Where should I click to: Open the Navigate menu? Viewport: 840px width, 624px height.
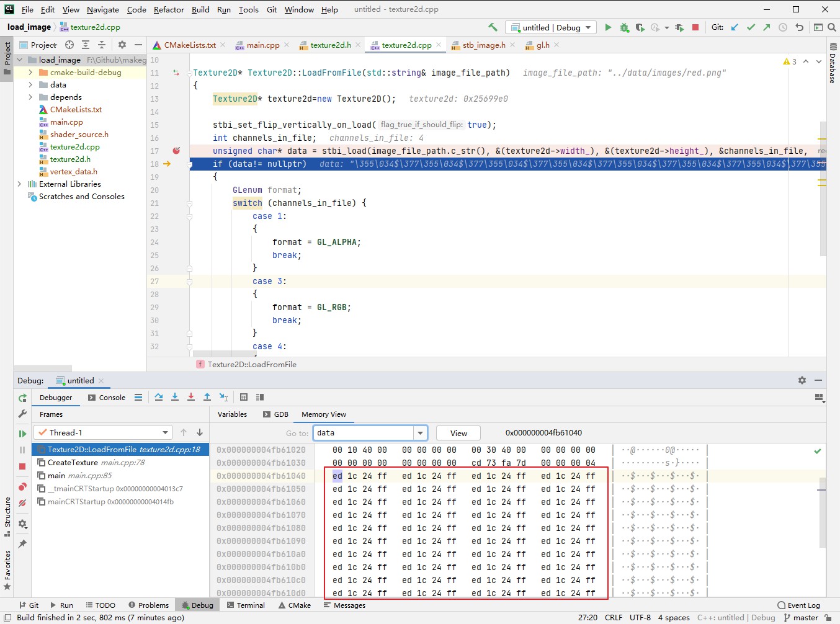click(103, 9)
